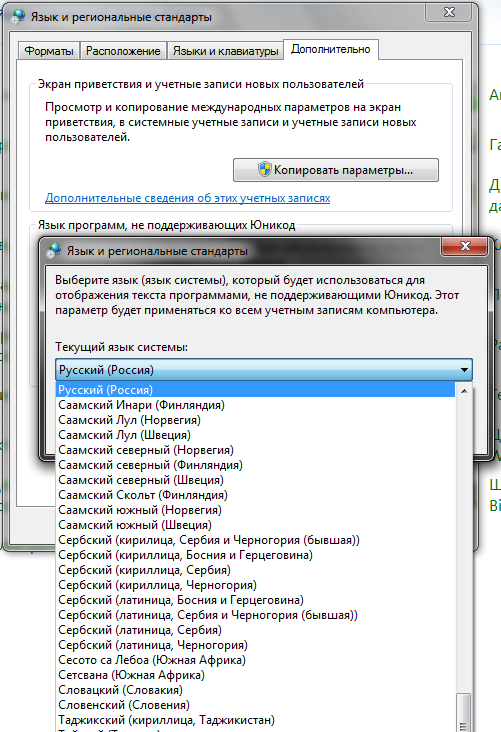The width and height of the screenshot is (501, 732).
Task: Pick Саамский северный (Швеция)
Action: coord(255,480)
